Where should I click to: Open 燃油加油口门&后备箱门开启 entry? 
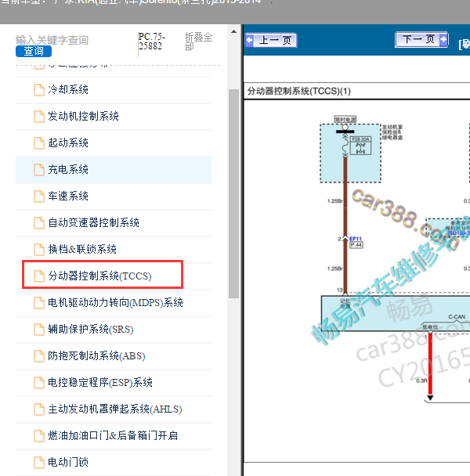[x=113, y=435]
